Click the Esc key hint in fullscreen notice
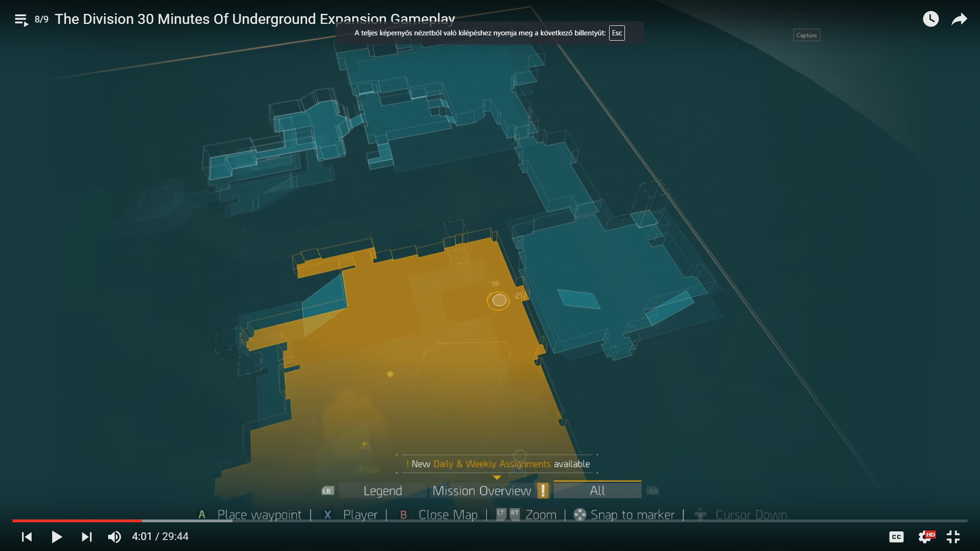980x551 pixels. 617,33
